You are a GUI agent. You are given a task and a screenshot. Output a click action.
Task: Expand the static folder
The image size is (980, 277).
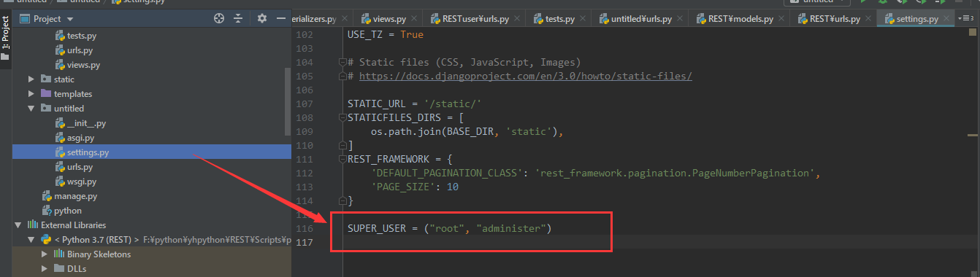[x=31, y=79]
